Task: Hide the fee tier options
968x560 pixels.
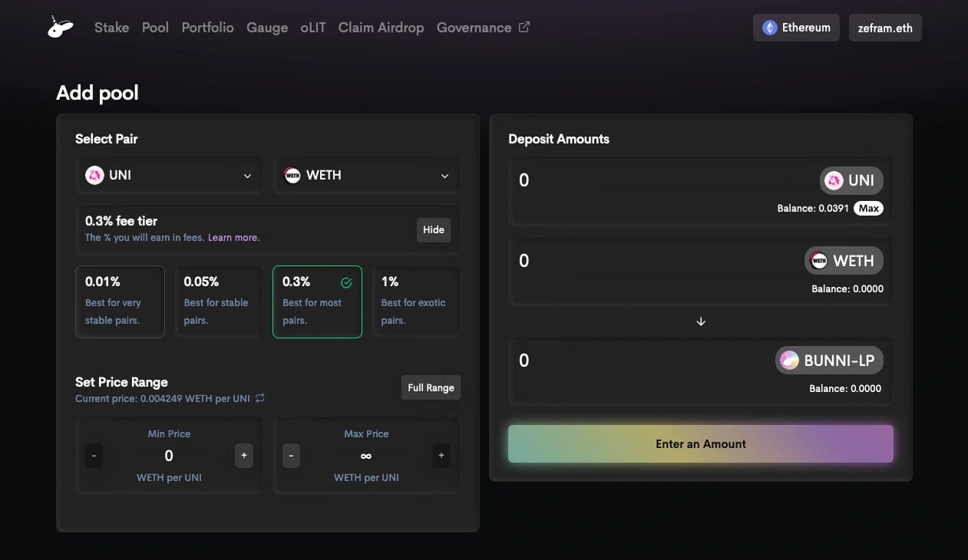Action: (434, 229)
